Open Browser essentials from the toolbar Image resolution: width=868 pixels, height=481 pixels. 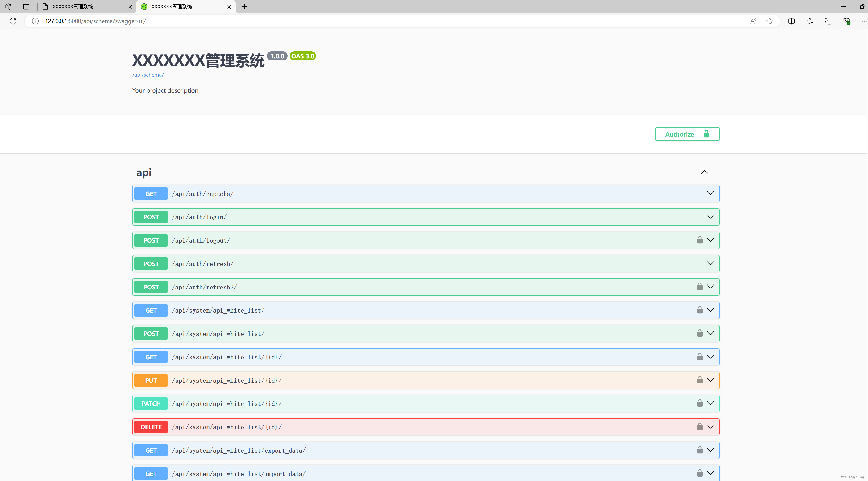(x=846, y=21)
